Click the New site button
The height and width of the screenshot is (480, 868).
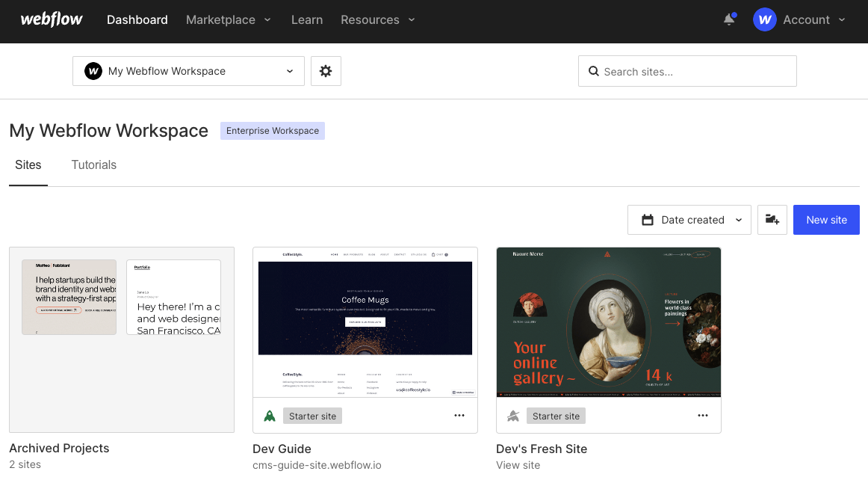click(826, 220)
